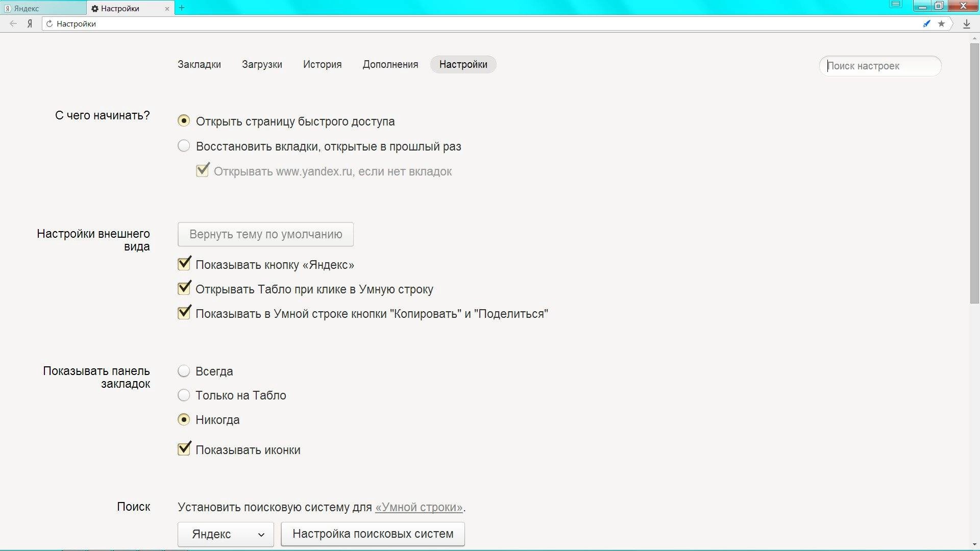This screenshot has width=980, height=551.
Task: Click the vertical scrollbar thumb
Action: coord(974,173)
